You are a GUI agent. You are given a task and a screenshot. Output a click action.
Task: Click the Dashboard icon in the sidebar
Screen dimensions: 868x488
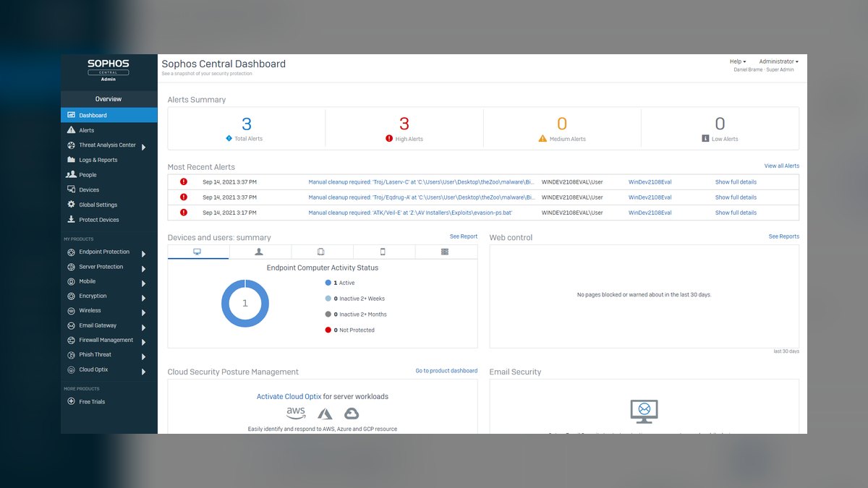click(71, 115)
